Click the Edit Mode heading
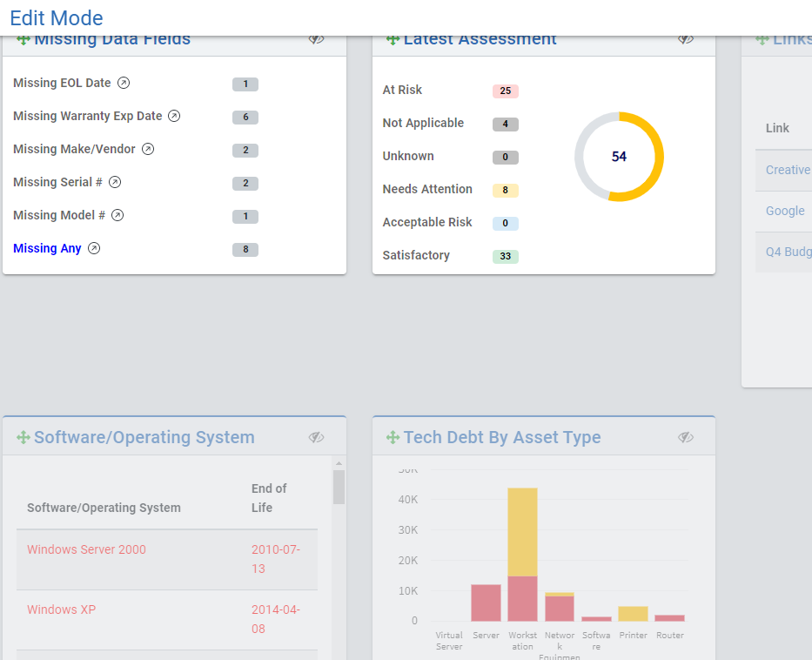Viewport: 812px width, 660px height. [x=57, y=18]
